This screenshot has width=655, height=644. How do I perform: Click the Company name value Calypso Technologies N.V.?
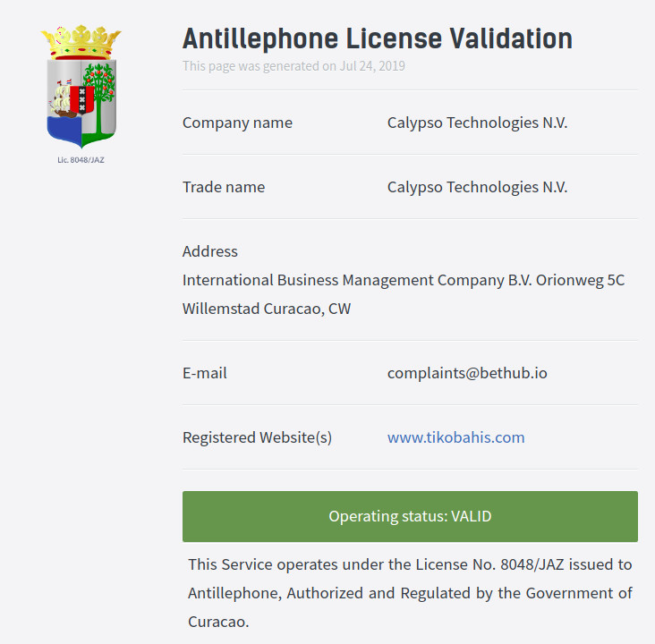pyautogui.click(x=477, y=123)
